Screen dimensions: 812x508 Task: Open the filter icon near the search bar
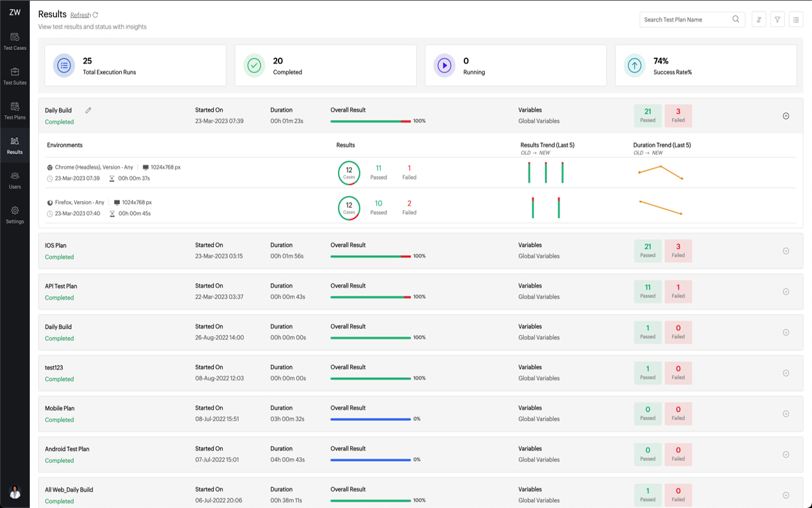[x=777, y=19]
